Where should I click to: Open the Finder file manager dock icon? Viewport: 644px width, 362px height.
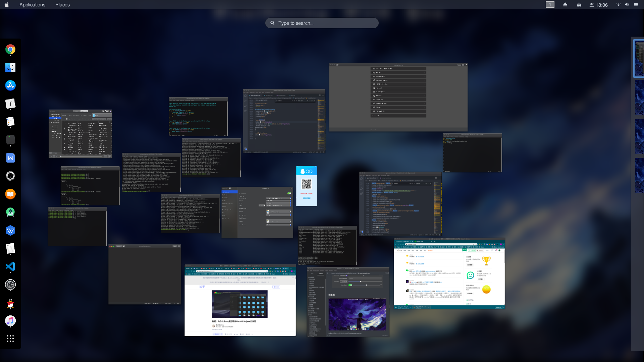tap(10, 67)
